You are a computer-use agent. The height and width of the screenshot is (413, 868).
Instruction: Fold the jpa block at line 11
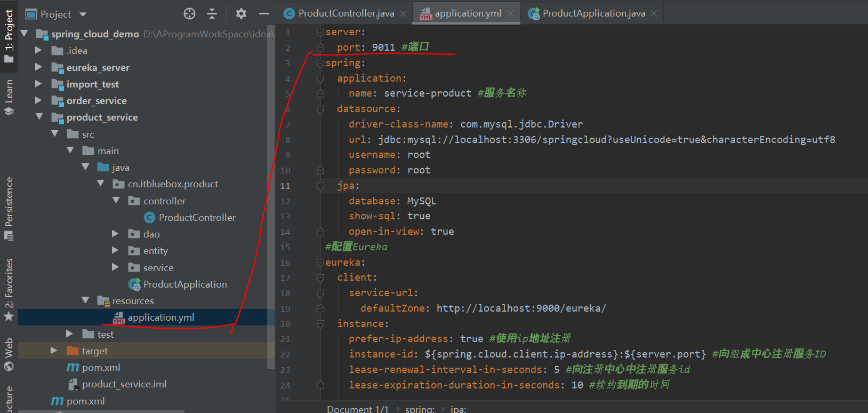click(320, 186)
